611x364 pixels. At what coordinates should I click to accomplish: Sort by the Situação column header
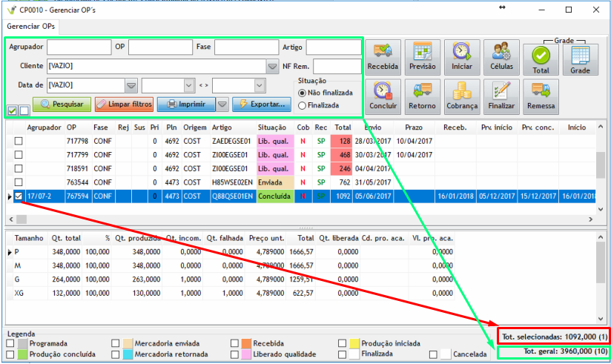tap(272, 128)
